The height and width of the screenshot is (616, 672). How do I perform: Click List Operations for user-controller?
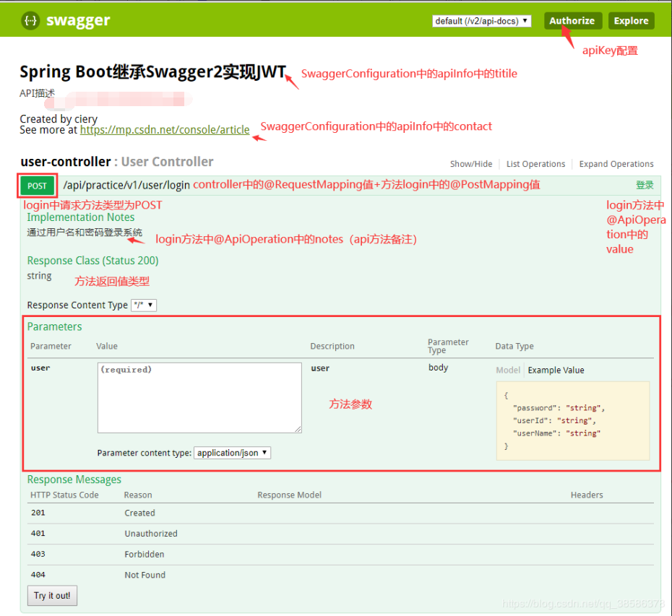pyautogui.click(x=535, y=164)
